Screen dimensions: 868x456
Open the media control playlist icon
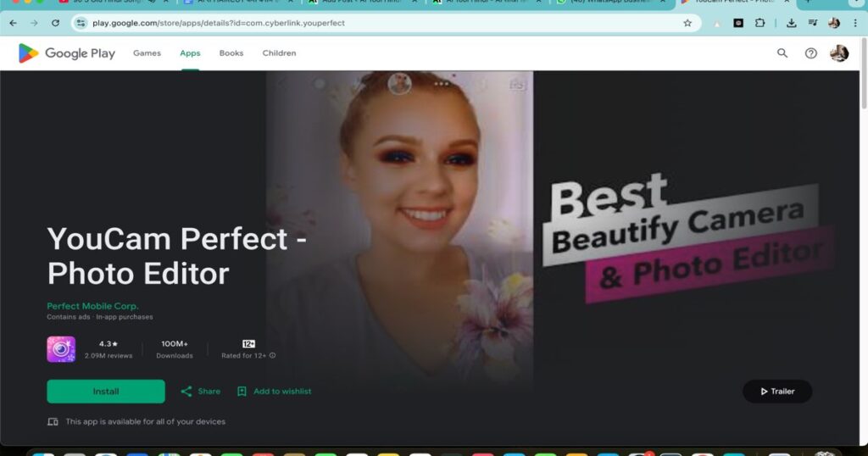tap(813, 23)
